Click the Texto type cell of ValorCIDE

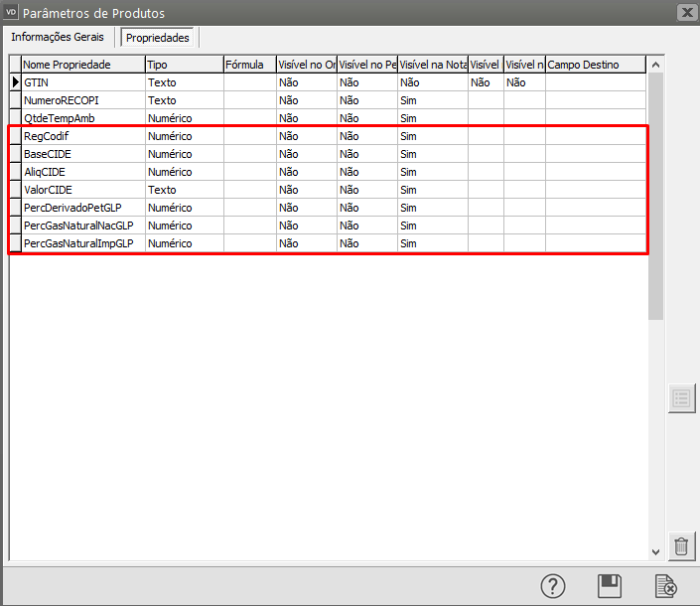click(x=185, y=190)
